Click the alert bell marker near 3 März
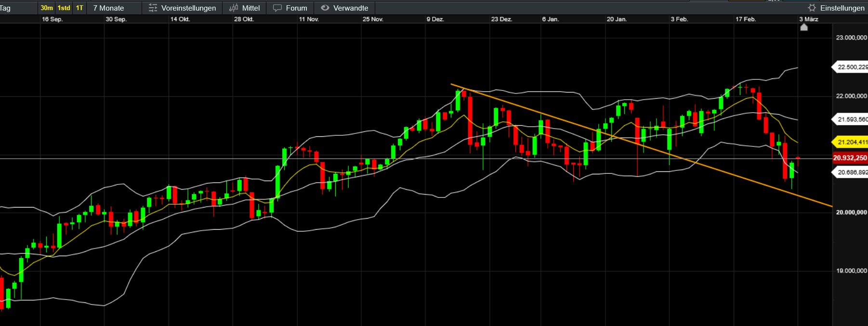The height and width of the screenshot is (326, 868). (804, 27)
